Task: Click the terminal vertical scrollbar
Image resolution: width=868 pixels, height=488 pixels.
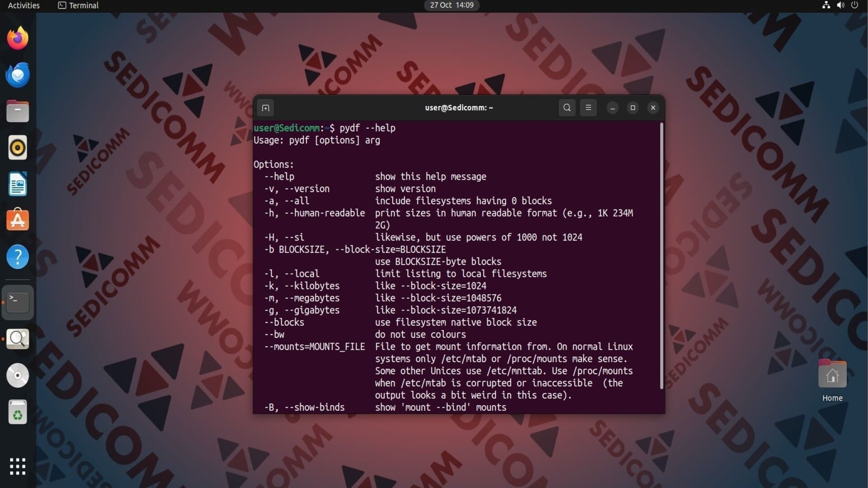Action: click(662, 256)
